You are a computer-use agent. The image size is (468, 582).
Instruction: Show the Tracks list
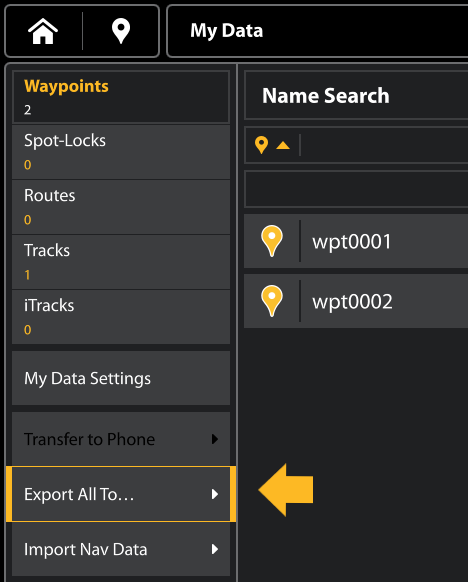(121, 262)
